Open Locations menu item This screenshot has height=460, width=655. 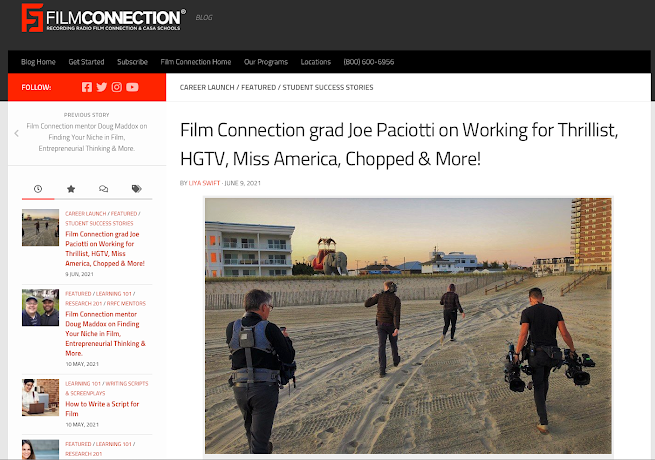tap(315, 62)
